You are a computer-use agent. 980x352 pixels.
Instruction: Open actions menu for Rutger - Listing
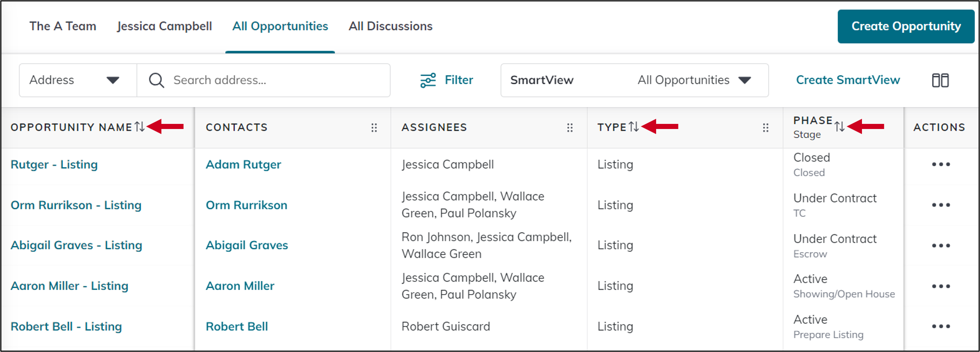coord(941,164)
